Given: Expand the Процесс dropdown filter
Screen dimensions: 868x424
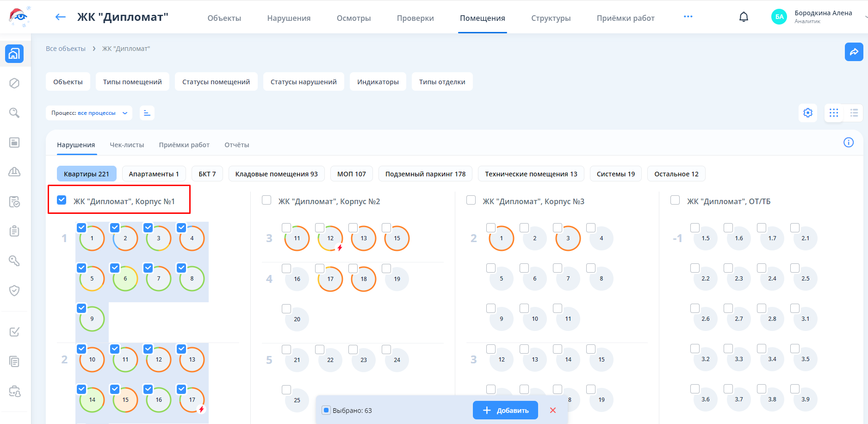Looking at the screenshot, I should [x=89, y=113].
